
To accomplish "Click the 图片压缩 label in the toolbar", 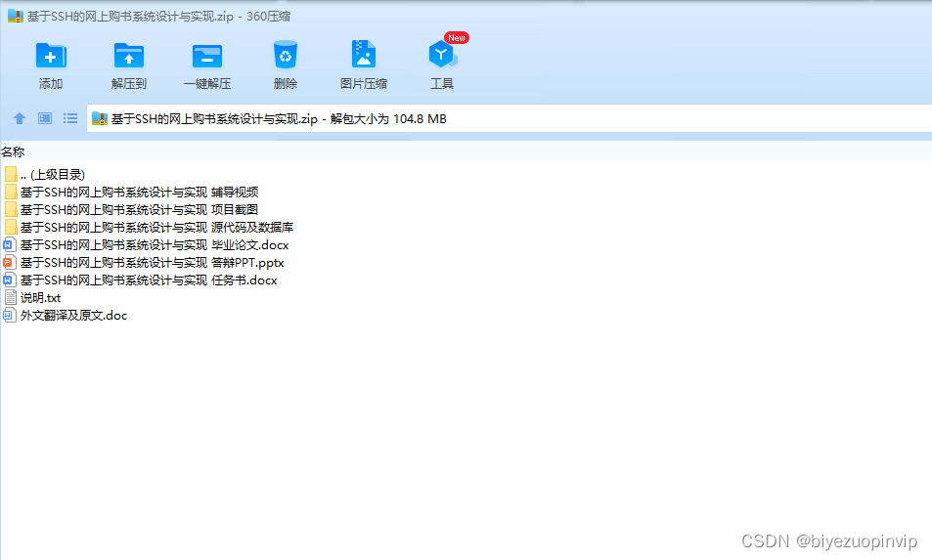I will pos(363,84).
